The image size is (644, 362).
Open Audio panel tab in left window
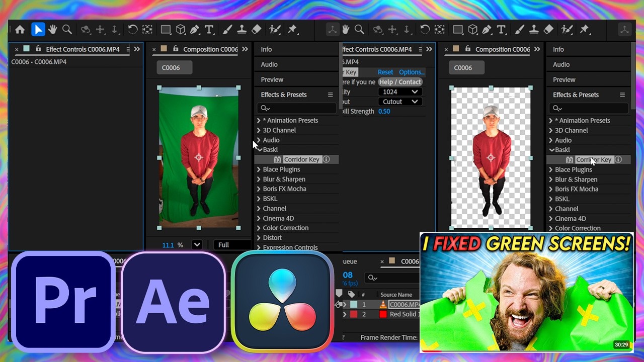click(269, 64)
